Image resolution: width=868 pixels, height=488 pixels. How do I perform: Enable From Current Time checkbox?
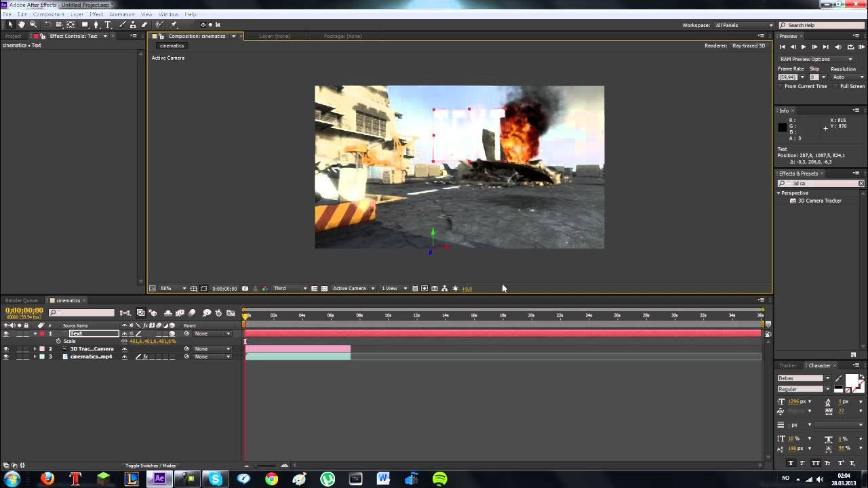[x=781, y=87]
